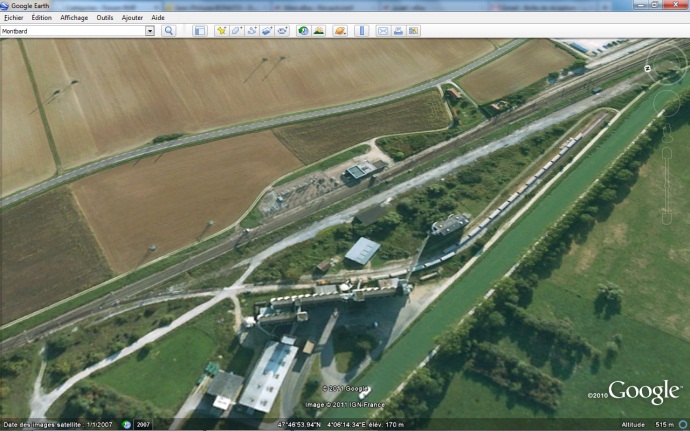Toggle historical imagery clock button
The width and height of the screenshot is (690, 431).
304,31
